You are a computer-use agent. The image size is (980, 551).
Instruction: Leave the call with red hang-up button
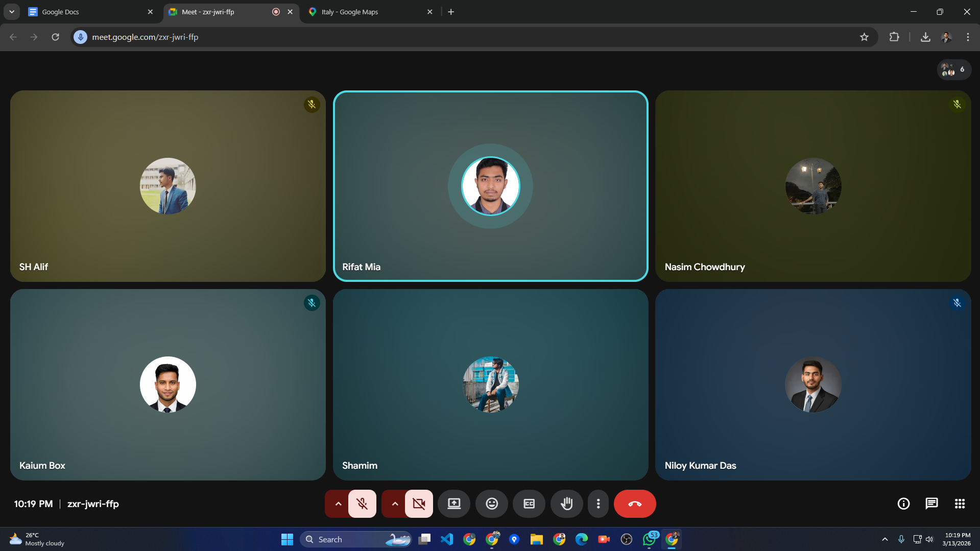[634, 504]
